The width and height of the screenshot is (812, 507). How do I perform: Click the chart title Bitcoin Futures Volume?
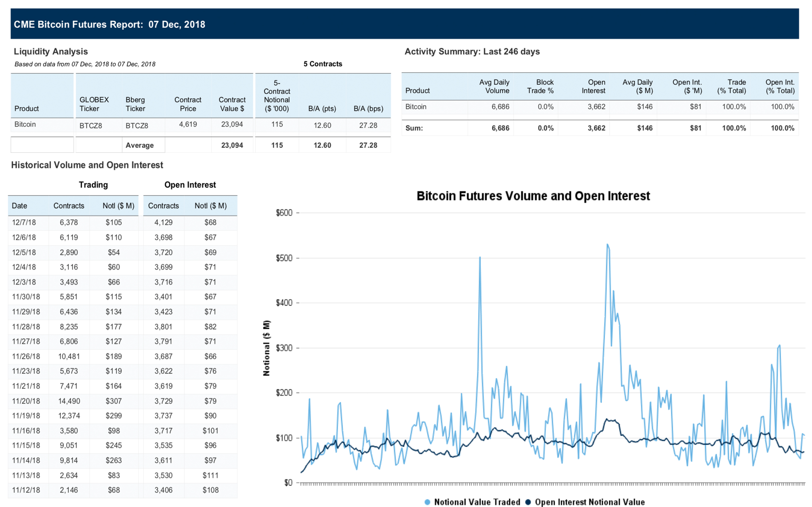533,196
